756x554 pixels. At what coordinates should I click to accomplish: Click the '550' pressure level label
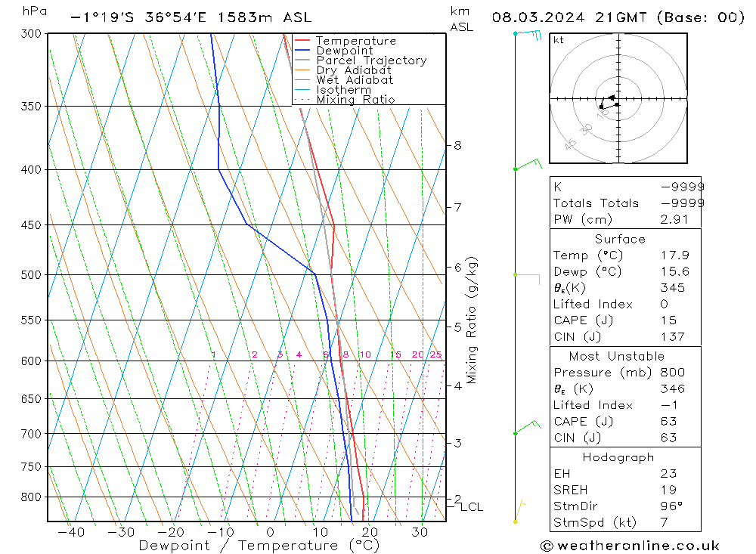tap(31, 320)
